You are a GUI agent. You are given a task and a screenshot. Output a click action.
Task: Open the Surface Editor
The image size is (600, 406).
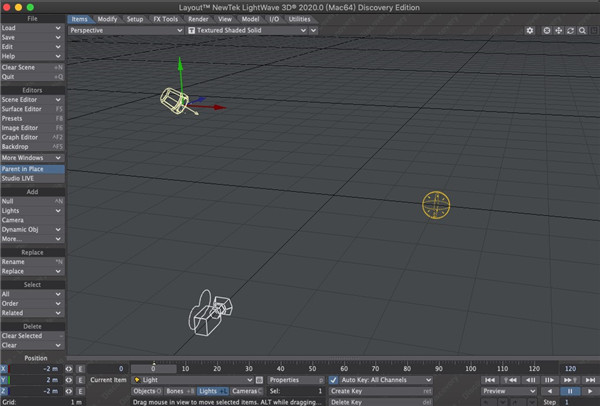pos(32,109)
